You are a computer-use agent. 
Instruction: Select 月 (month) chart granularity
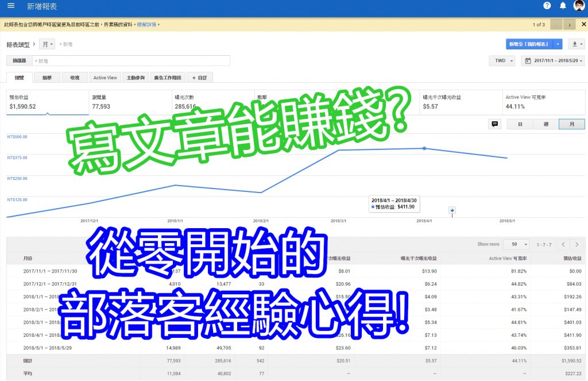click(x=571, y=124)
